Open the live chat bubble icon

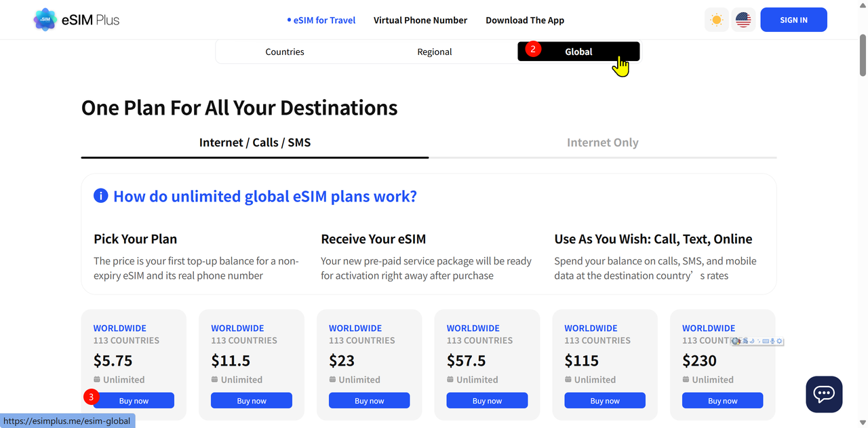(824, 394)
